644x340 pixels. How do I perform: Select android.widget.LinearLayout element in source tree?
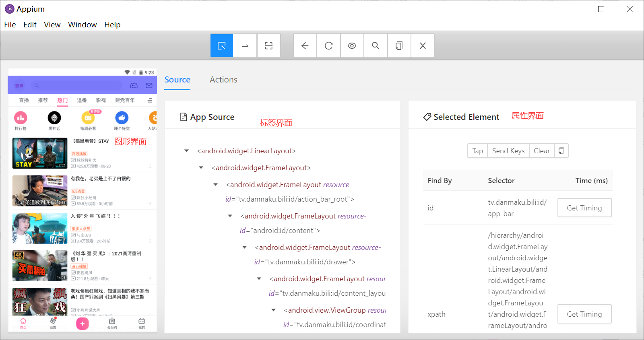246,151
